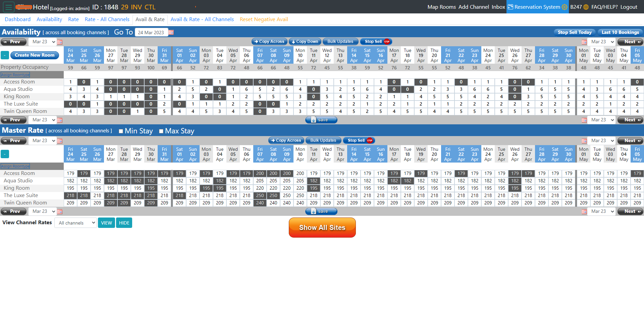
Task: Click Stop Sell in the Availability toolbar
Action: click(x=376, y=42)
